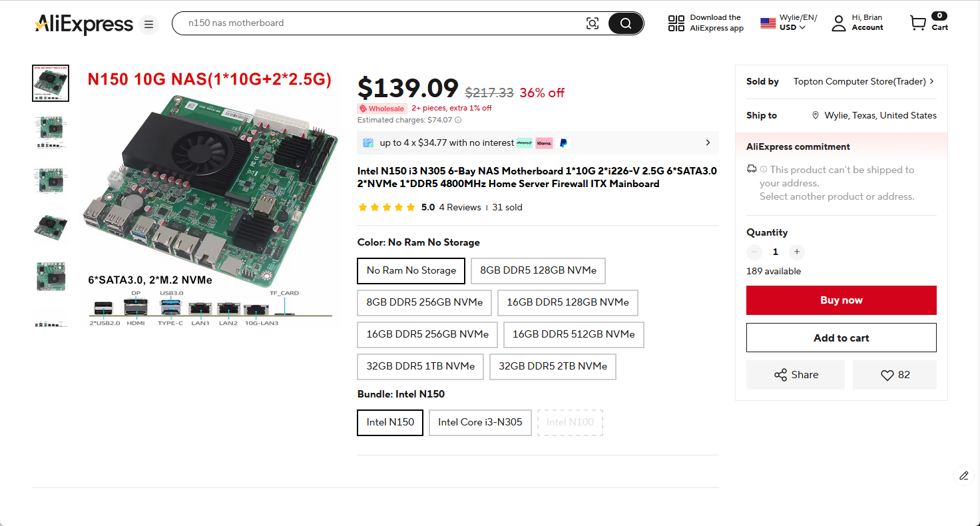This screenshot has height=526, width=980.
Task: Expand language and currency dropdown
Action: coord(789,23)
